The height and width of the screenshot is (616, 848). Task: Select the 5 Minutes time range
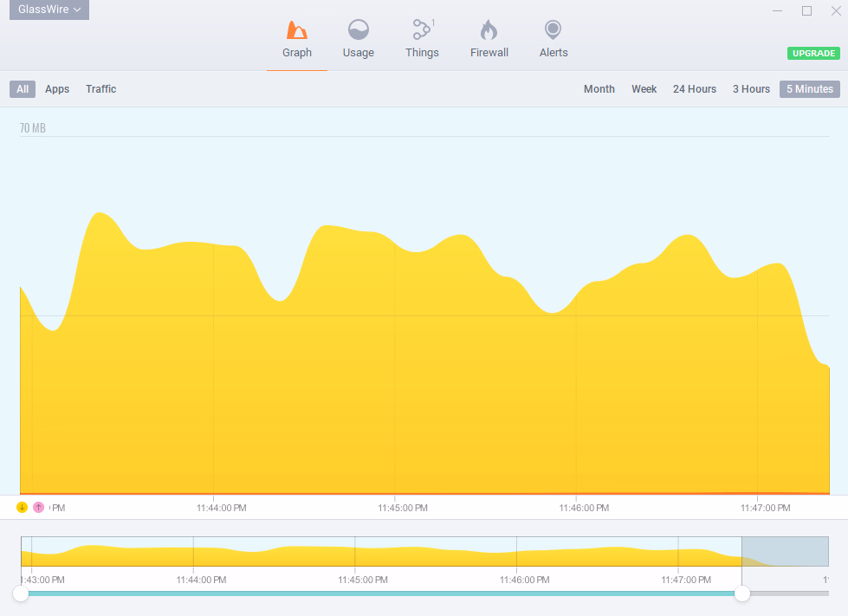tap(809, 89)
